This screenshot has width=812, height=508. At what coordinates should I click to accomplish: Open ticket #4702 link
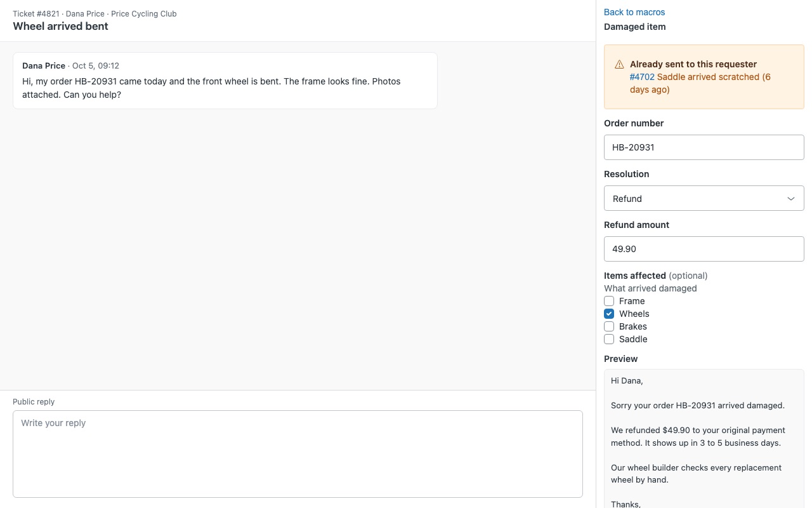click(642, 77)
